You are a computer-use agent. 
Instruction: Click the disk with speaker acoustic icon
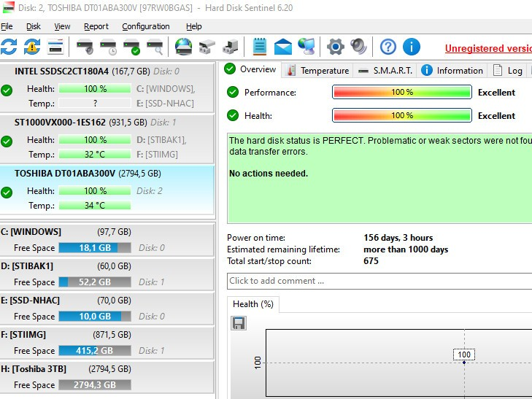(x=85, y=47)
